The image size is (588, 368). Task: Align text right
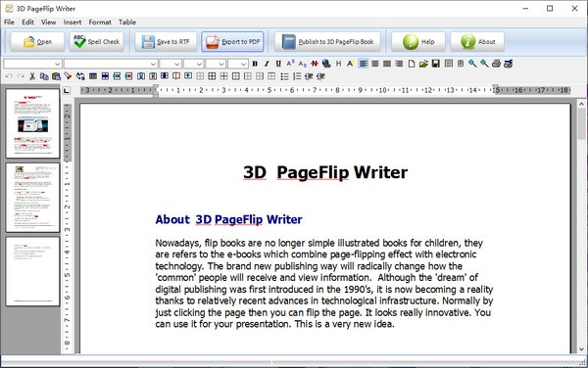pyautogui.click(x=399, y=64)
